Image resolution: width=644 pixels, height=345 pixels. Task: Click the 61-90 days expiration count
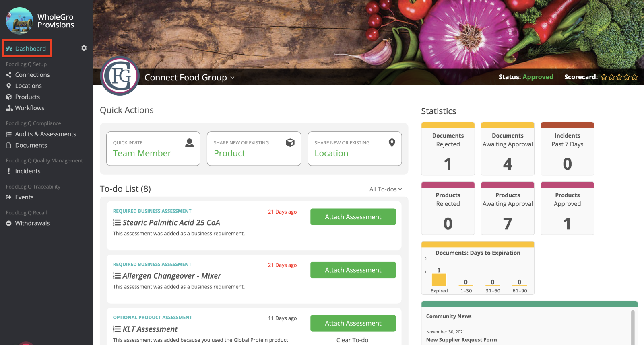click(519, 282)
